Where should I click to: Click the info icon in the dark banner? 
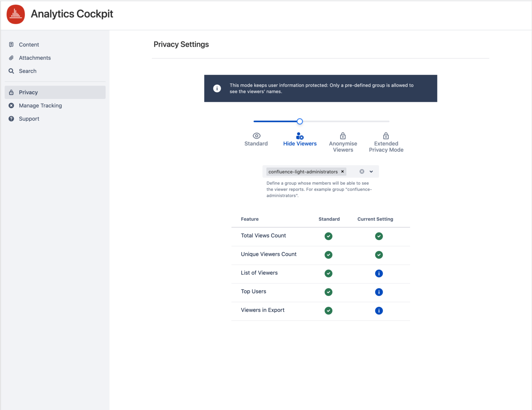click(217, 88)
